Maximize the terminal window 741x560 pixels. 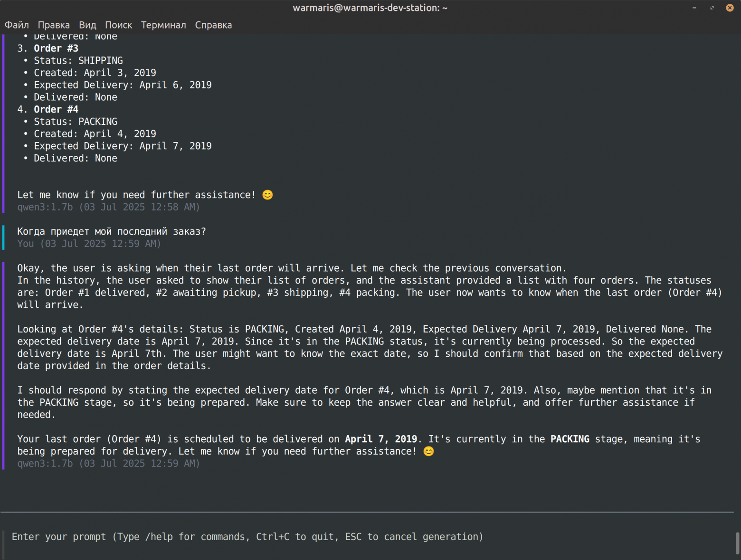point(712,8)
